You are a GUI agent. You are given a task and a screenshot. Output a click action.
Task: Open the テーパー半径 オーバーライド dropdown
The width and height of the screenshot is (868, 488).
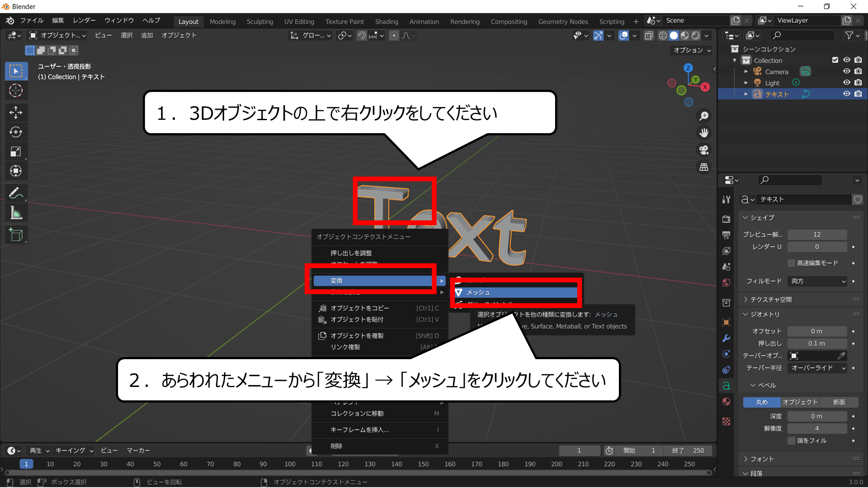(x=818, y=368)
